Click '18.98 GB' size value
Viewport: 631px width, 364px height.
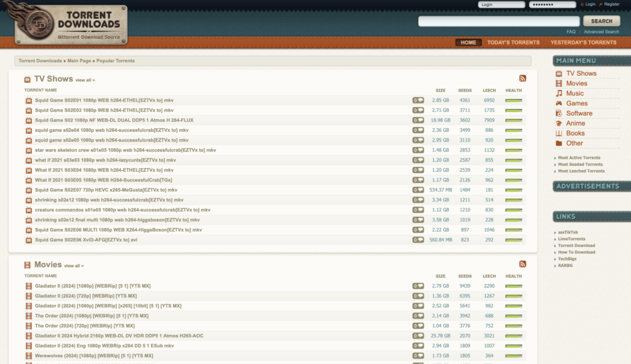point(440,120)
